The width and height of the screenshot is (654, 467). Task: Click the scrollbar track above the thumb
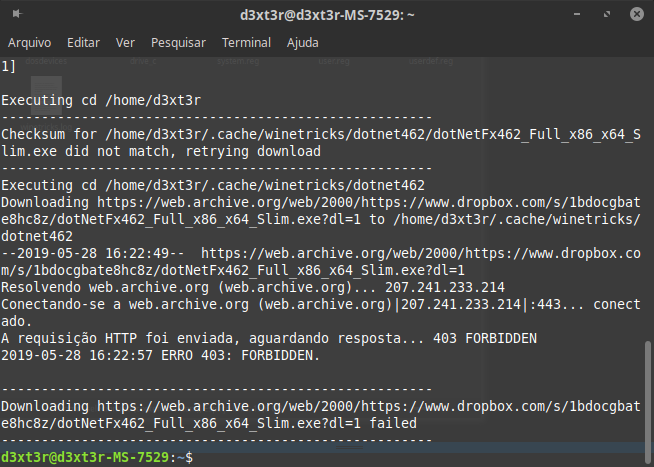click(647, 200)
